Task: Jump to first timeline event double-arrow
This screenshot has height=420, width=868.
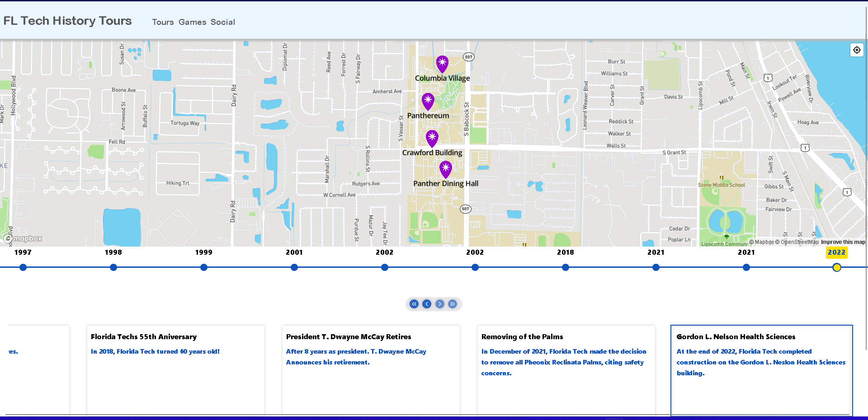Action: coord(414,304)
